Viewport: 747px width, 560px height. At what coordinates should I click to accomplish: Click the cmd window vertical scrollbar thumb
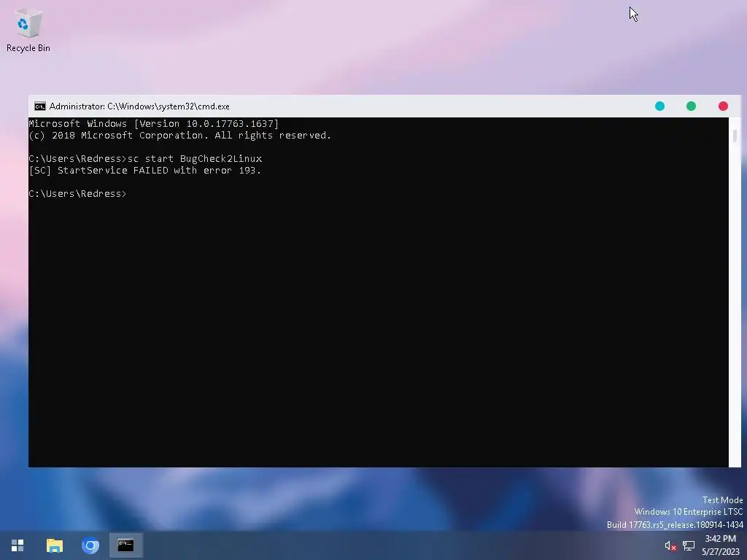pyautogui.click(x=735, y=135)
